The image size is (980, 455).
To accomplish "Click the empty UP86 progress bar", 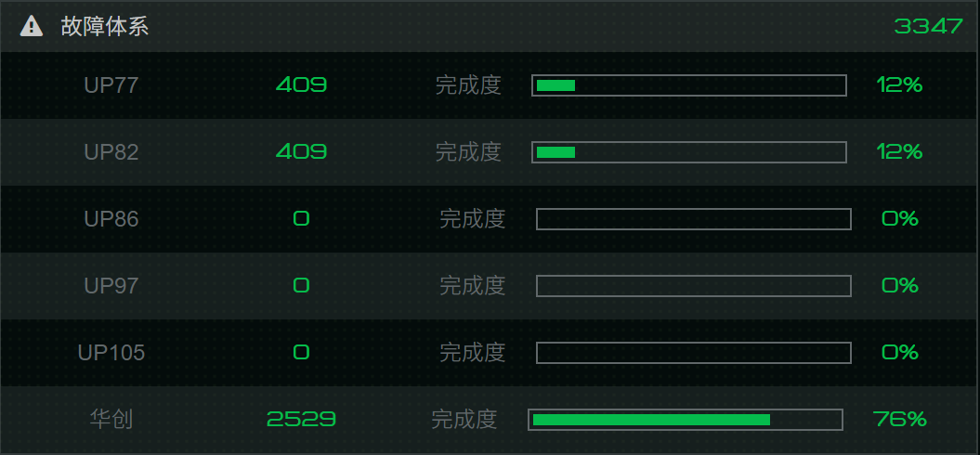I will tap(693, 219).
